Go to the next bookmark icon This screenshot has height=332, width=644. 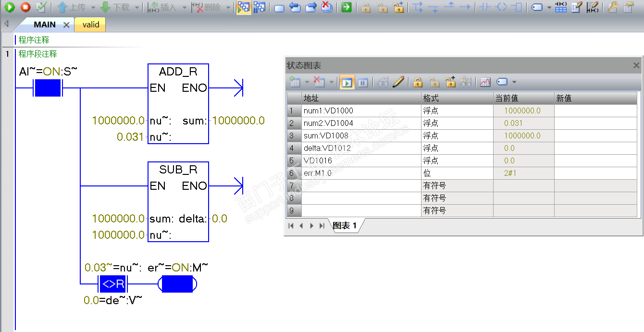311,7
